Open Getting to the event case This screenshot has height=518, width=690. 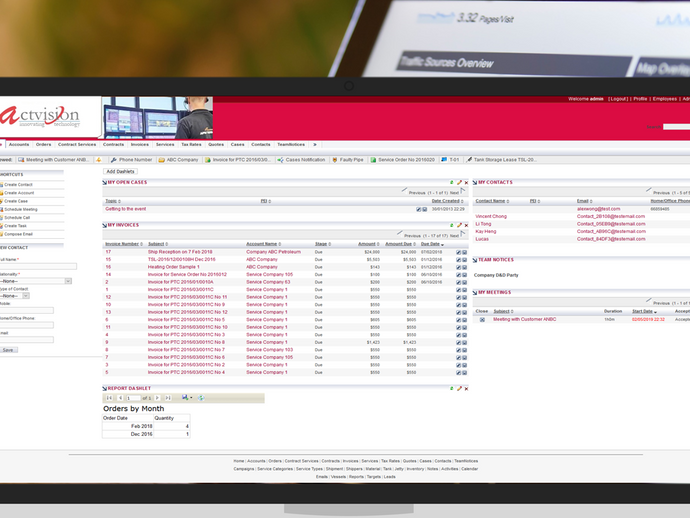125,209
